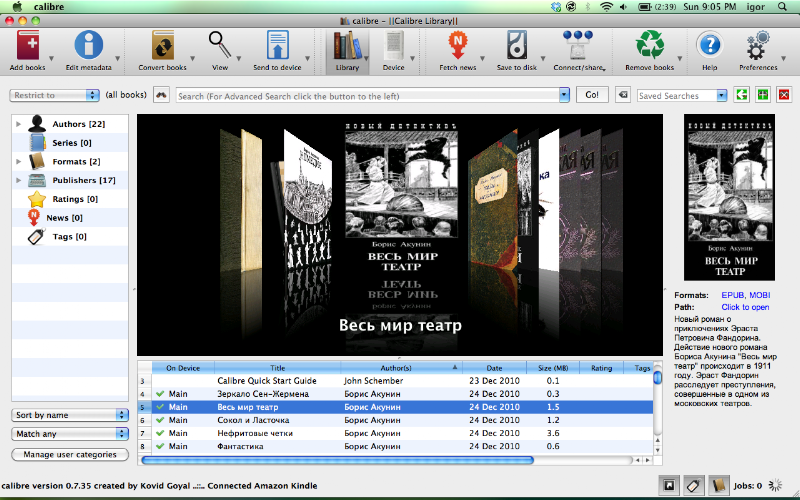Click the Remove books recycle icon
Image resolution: width=800 pixels, height=500 pixels.
coord(649,46)
